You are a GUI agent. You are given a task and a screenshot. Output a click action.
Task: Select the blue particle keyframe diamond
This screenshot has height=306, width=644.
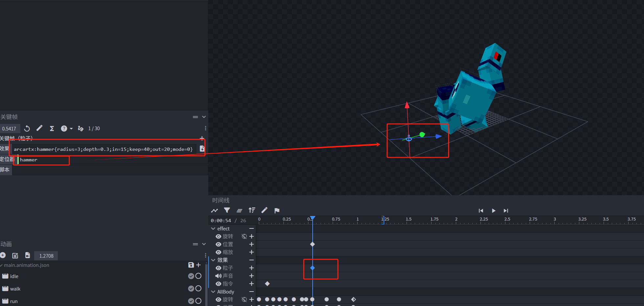(313, 268)
